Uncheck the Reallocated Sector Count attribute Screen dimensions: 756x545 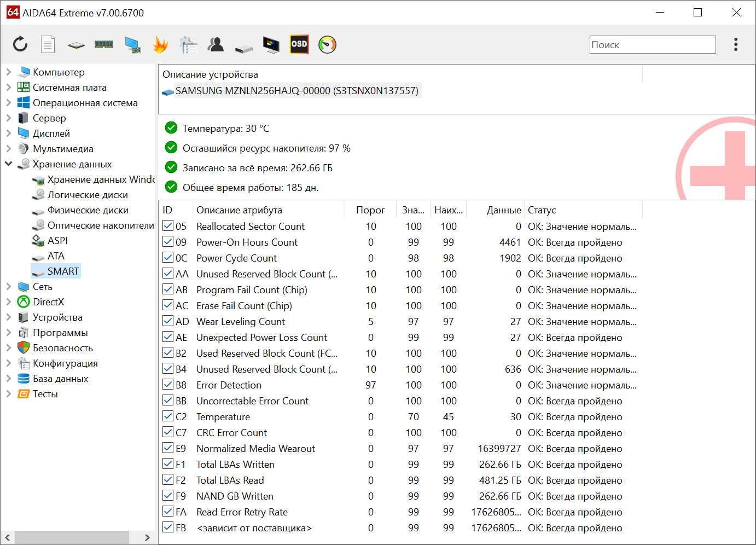(x=168, y=226)
